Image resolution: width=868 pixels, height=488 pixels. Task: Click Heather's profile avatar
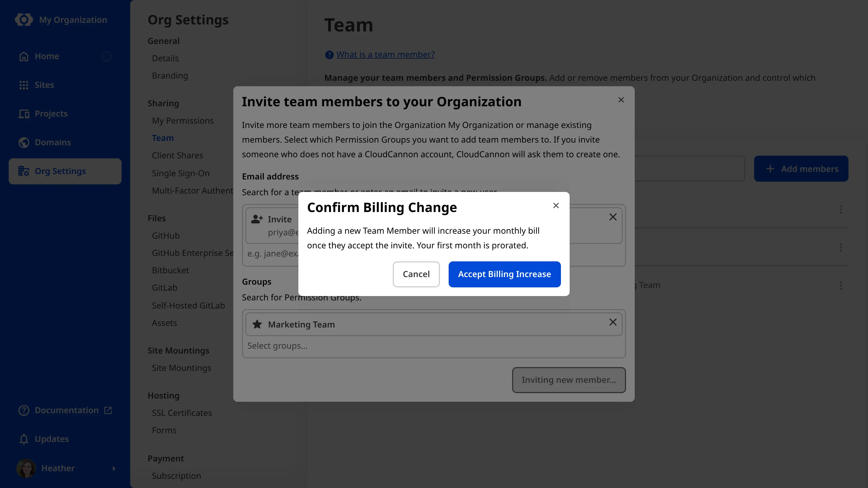26,468
